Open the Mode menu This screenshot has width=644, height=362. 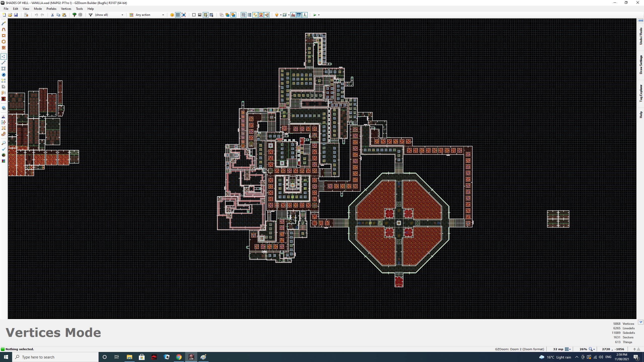tap(38, 9)
